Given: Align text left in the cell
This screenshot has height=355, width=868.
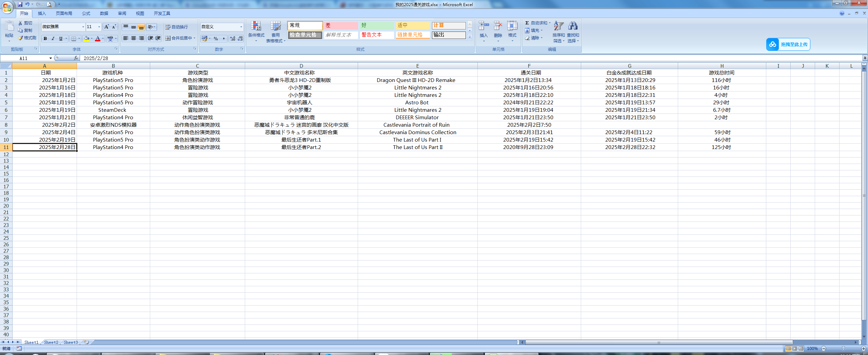Looking at the screenshot, I should coord(126,38).
